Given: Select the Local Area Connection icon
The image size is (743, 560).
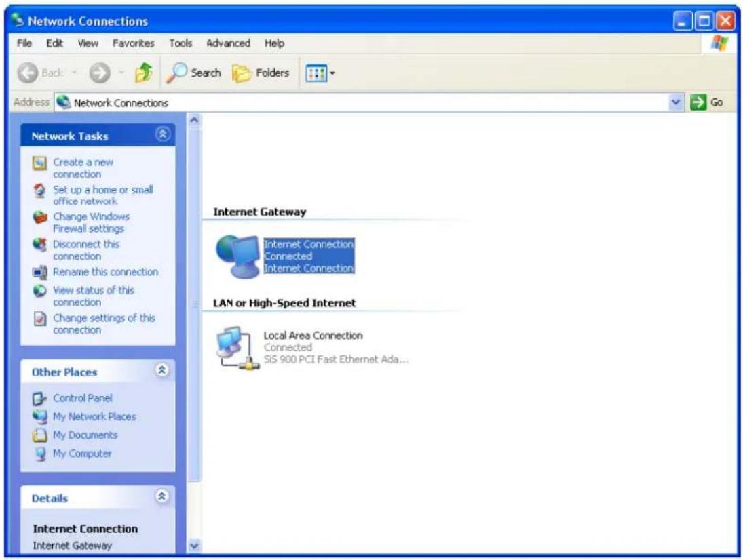Looking at the screenshot, I should click(x=238, y=348).
